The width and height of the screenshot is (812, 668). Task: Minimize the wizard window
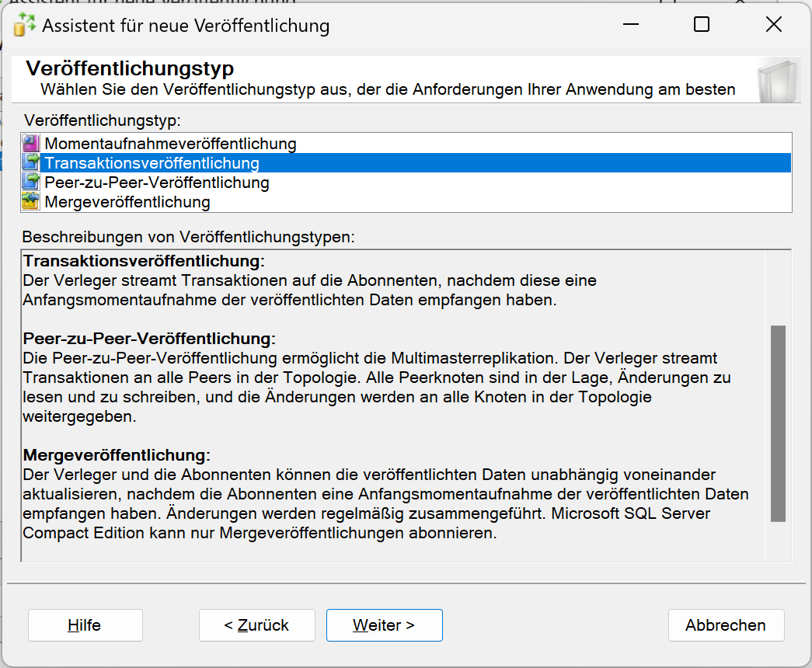click(631, 24)
